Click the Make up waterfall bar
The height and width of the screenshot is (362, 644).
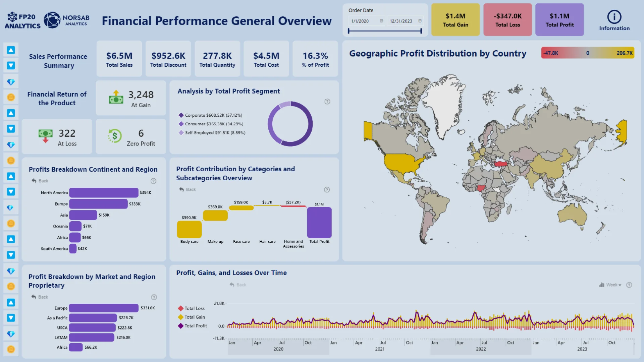[215, 216]
